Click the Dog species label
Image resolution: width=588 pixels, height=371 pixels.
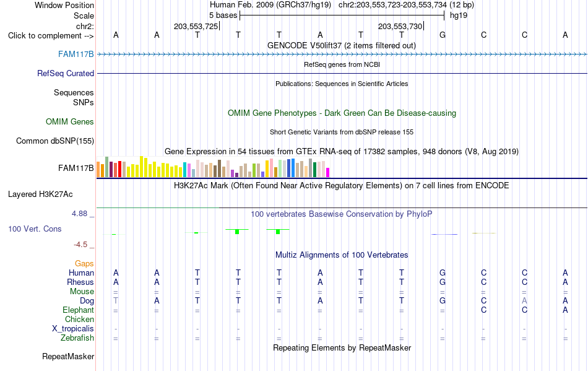[87, 301]
